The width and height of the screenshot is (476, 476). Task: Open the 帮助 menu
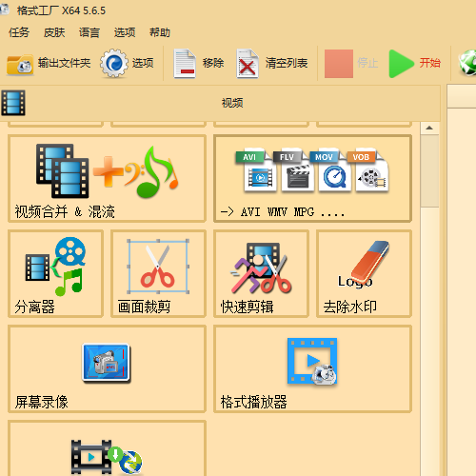pyautogui.click(x=160, y=32)
